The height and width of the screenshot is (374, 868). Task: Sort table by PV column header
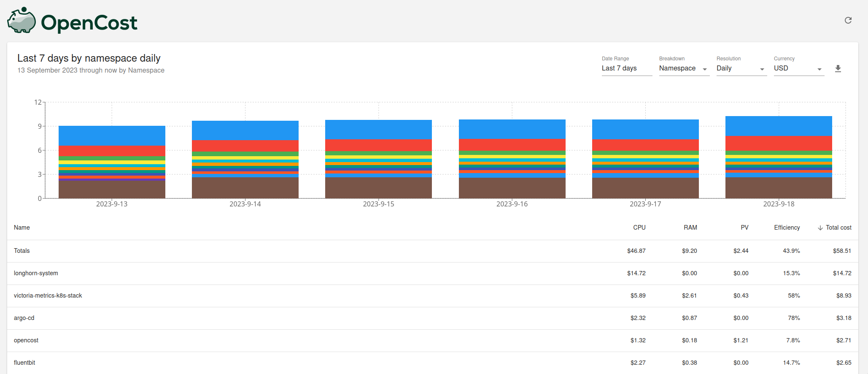pyautogui.click(x=744, y=228)
